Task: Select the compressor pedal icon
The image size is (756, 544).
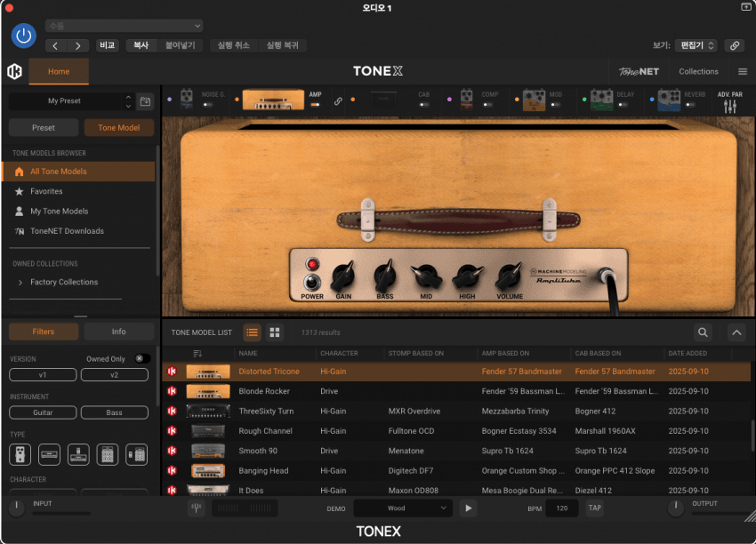Action: (x=466, y=100)
